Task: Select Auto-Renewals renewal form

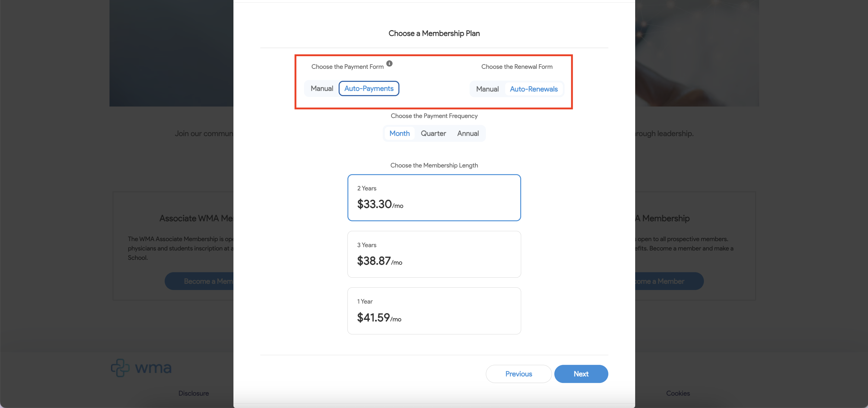Action: pyautogui.click(x=533, y=88)
